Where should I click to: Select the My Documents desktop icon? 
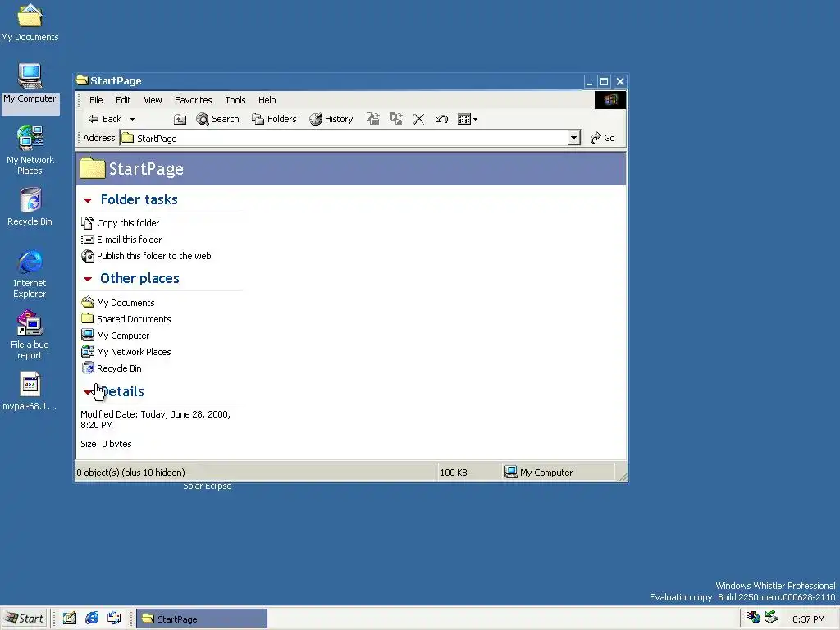pos(30,22)
